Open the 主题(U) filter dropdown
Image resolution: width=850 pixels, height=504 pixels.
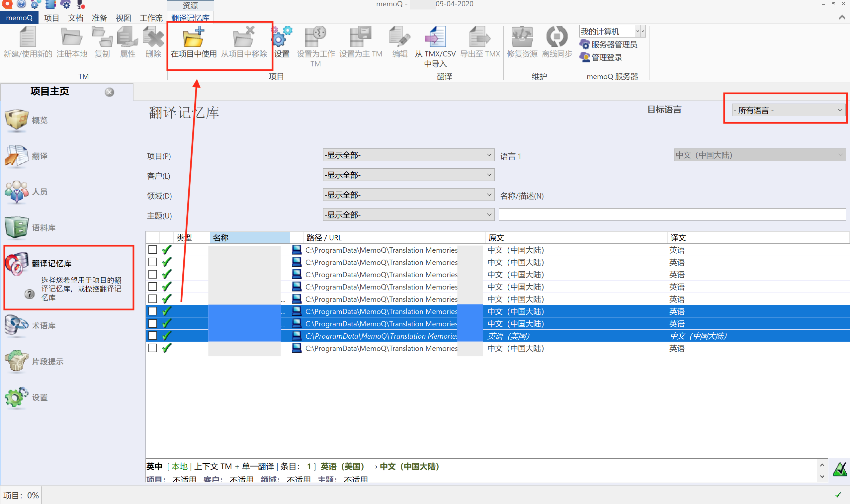408,214
